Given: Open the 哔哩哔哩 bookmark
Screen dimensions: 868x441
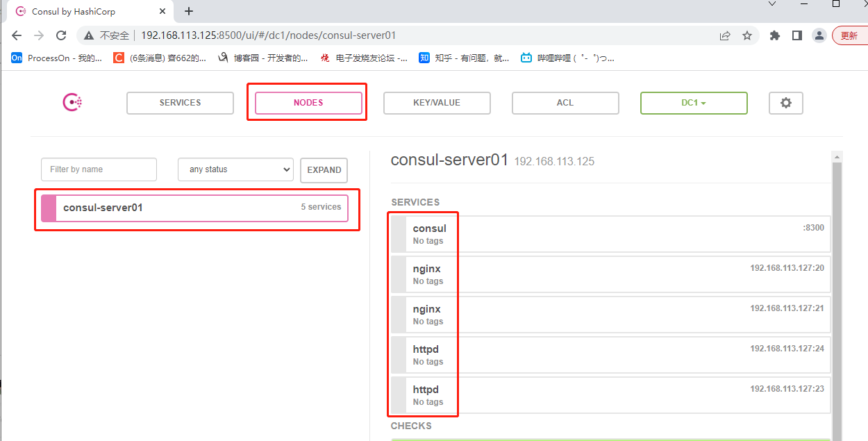Looking at the screenshot, I should click(568, 58).
